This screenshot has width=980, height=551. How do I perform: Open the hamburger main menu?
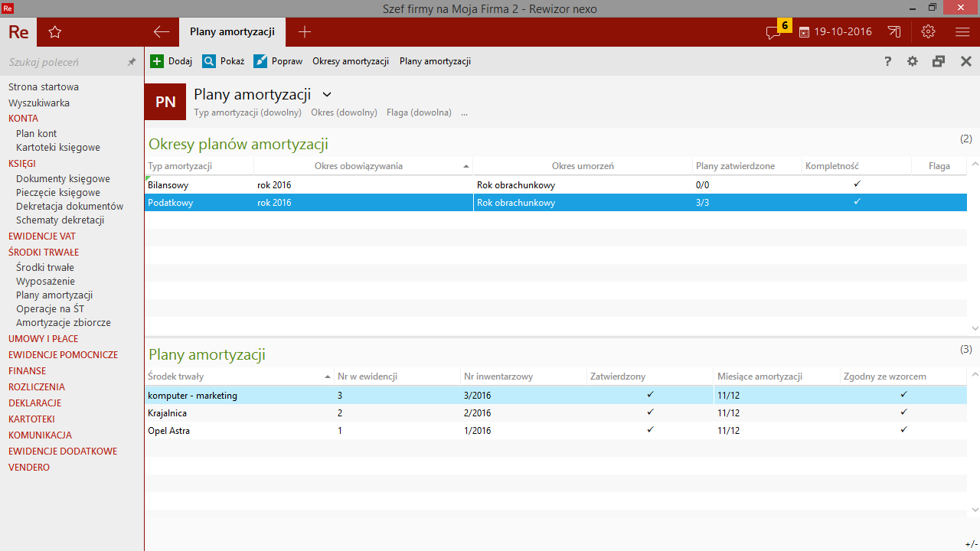tap(962, 32)
